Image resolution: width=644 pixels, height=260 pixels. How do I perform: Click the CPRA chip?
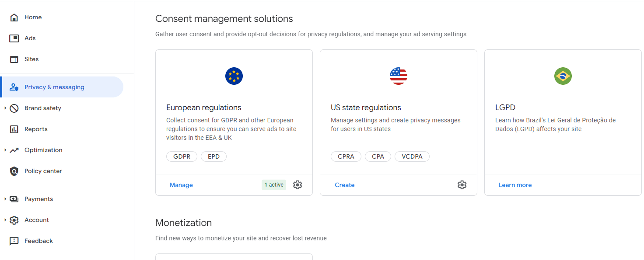point(346,156)
